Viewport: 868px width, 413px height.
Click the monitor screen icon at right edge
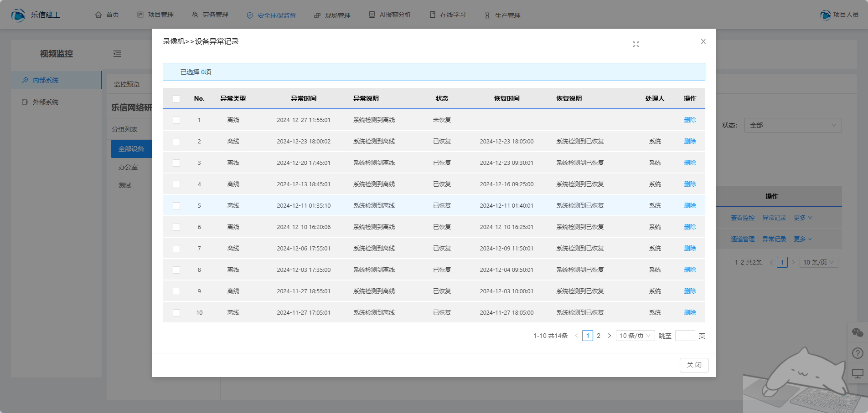[x=858, y=374]
